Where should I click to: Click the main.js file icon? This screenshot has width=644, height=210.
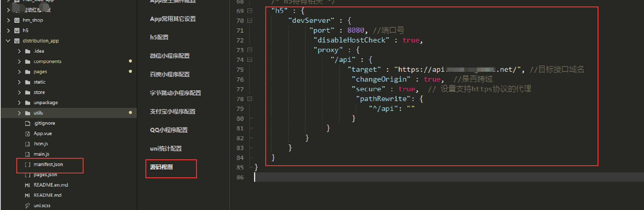coord(28,154)
